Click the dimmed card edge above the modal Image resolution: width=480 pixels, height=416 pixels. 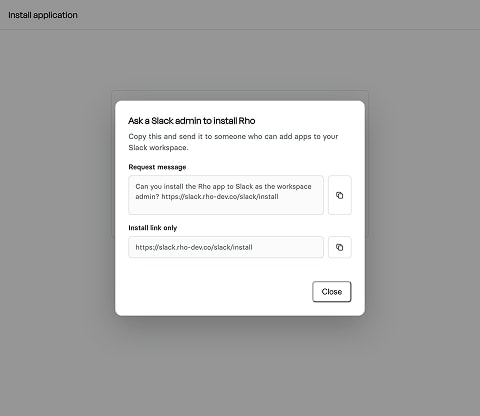(240, 95)
